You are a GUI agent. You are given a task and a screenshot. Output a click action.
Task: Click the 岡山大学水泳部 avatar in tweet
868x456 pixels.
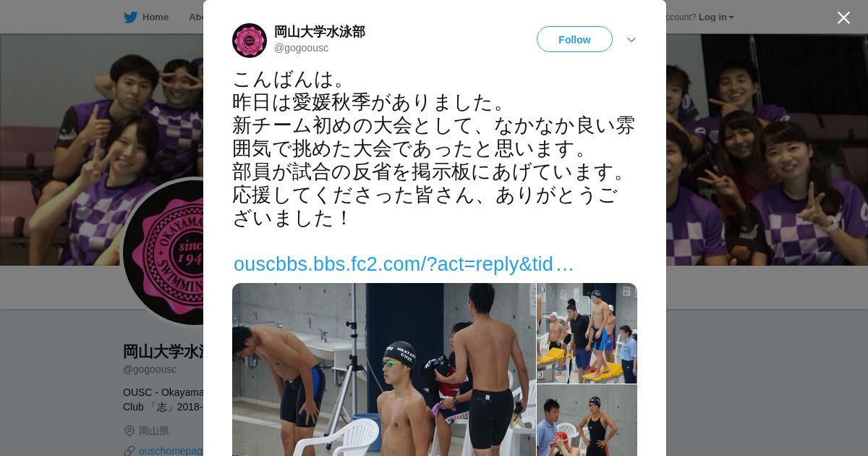(x=250, y=41)
